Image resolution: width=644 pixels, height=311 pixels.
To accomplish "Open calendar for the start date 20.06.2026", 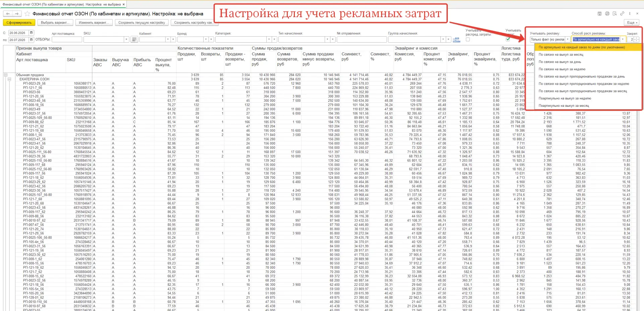I will (x=32, y=33).
